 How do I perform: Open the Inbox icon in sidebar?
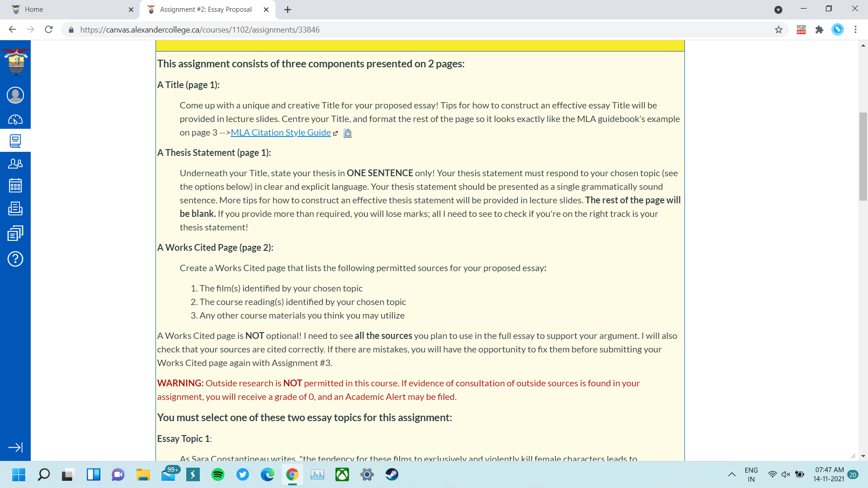pos(15,208)
